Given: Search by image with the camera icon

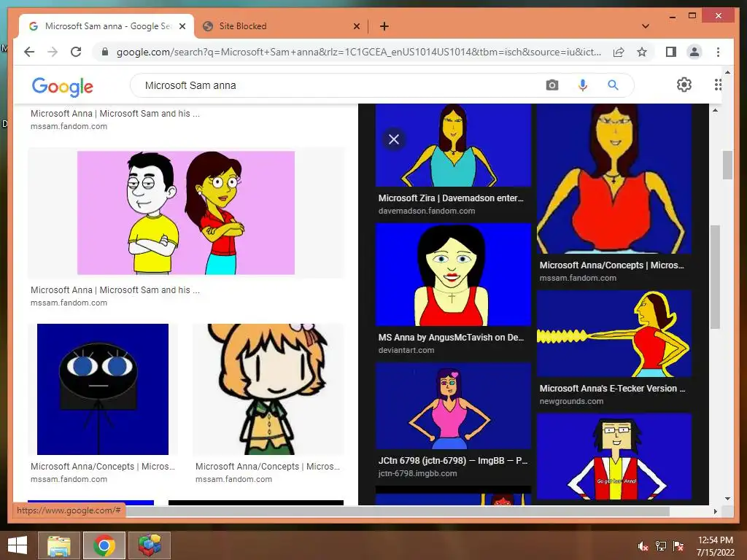Looking at the screenshot, I should (551, 85).
